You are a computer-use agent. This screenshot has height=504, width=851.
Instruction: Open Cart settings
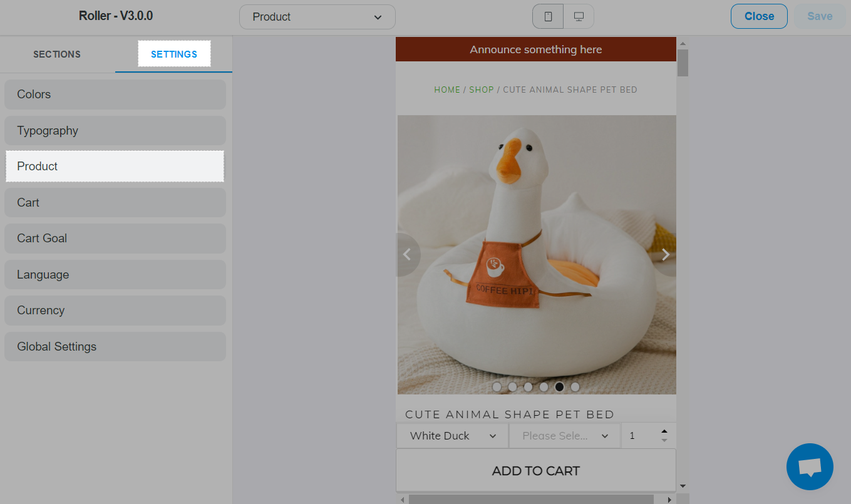[x=115, y=203]
